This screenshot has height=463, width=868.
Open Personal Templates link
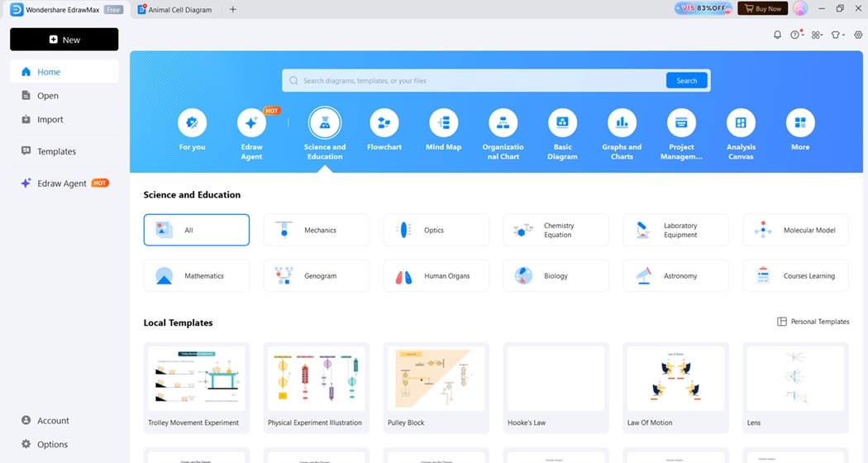(x=813, y=322)
